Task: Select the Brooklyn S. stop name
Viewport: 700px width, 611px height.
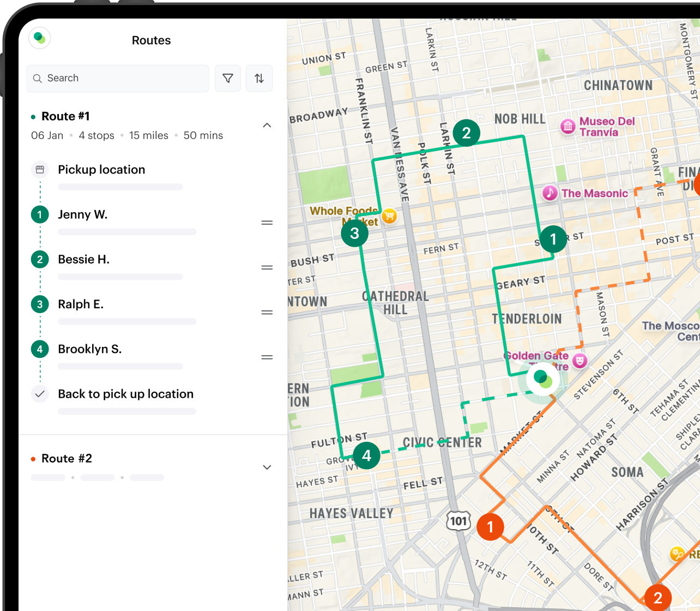Action: (90, 349)
